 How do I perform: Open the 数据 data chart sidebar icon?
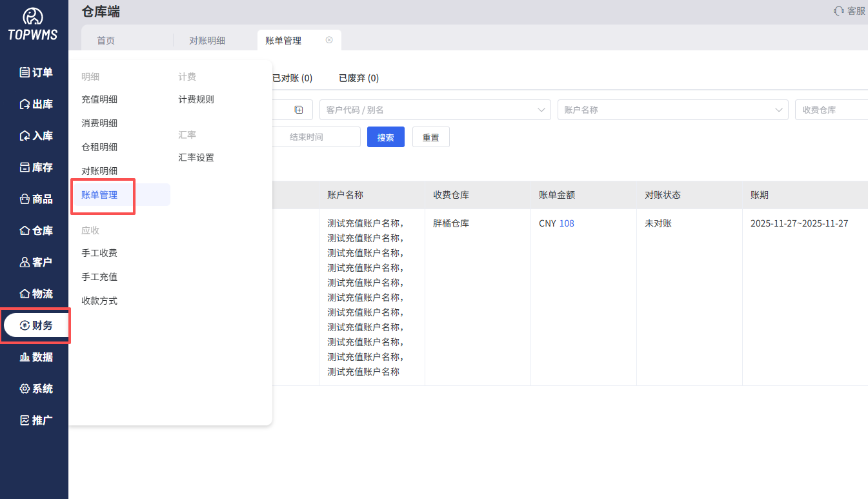coord(25,357)
